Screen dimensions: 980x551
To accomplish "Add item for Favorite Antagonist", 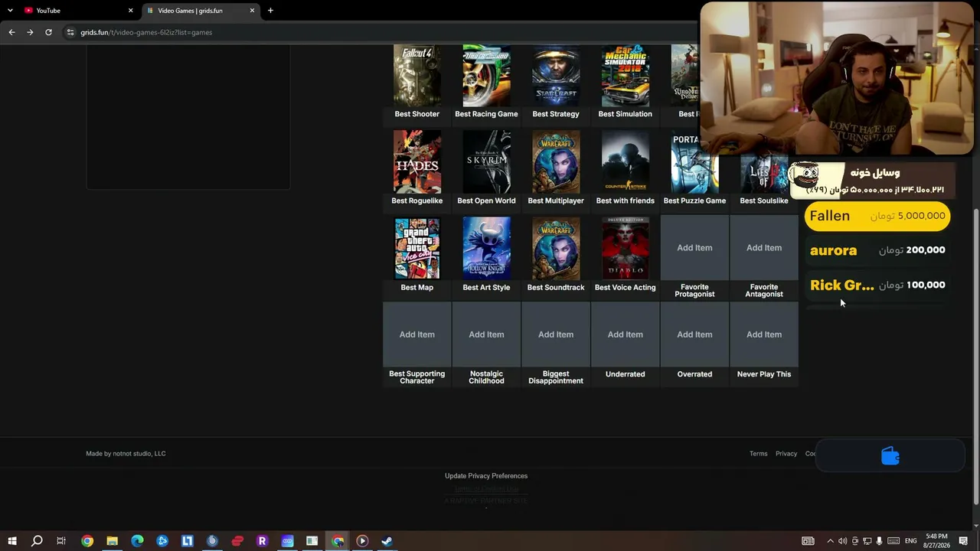I will coord(764,248).
